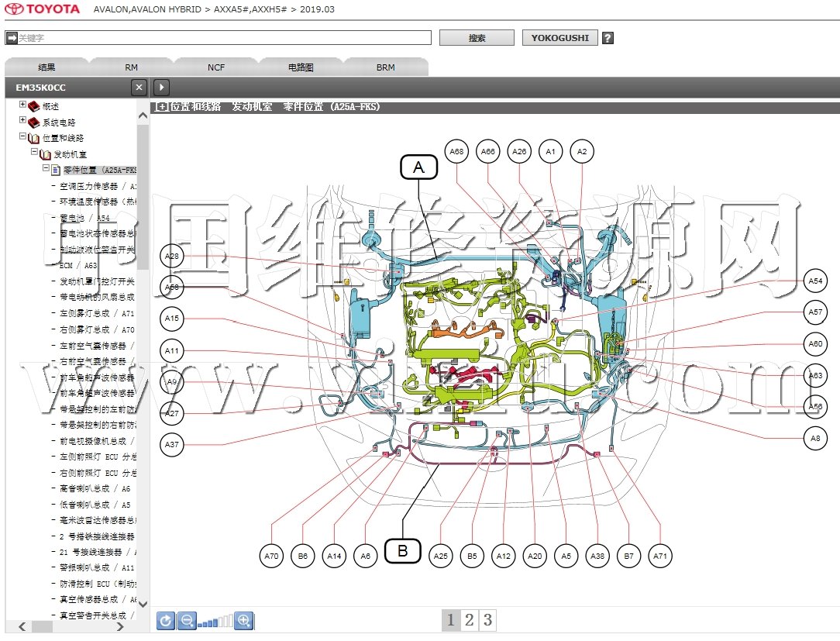Click the 搜索 search button

click(x=477, y=38)
